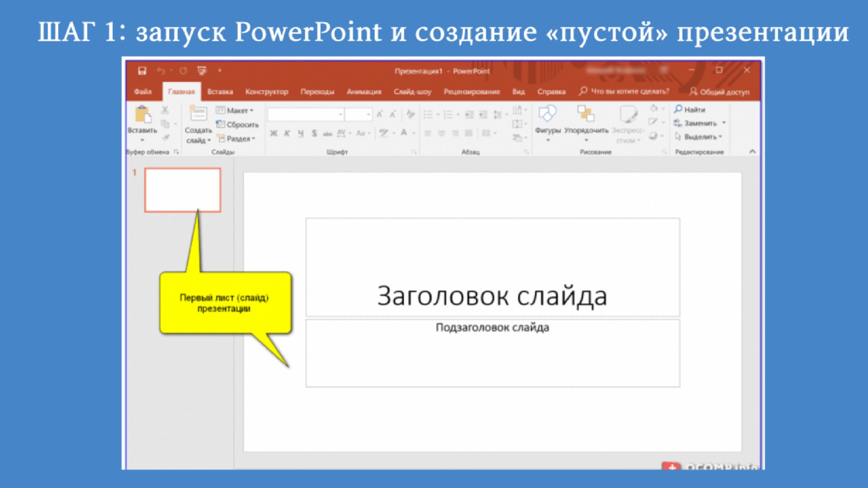This screenshot has height=488, width=868.
Task: Click the Format Painter brush icon
Action: point(165,138)
